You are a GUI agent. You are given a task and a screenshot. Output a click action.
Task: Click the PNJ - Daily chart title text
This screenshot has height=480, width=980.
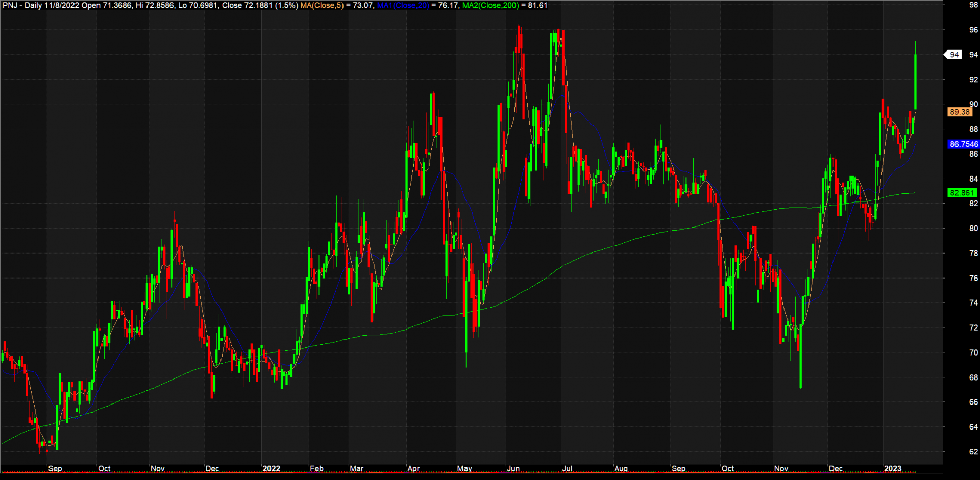pos(21,6)
